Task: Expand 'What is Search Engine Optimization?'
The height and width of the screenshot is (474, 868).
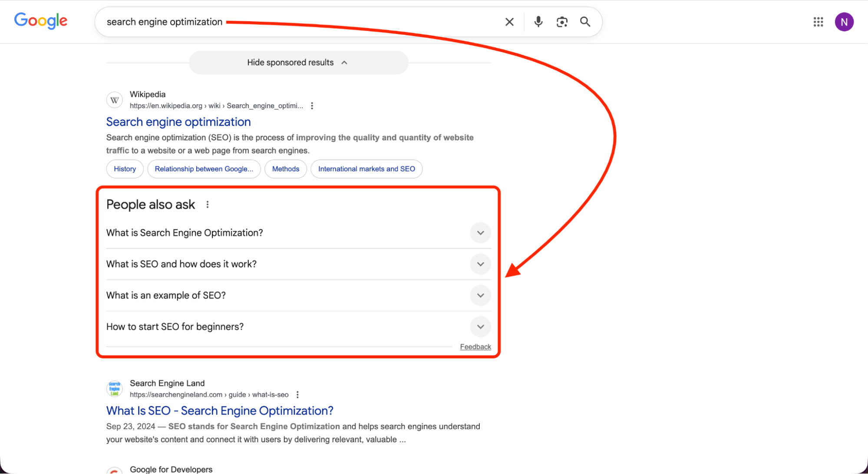Action: click(x=480, y=232)
